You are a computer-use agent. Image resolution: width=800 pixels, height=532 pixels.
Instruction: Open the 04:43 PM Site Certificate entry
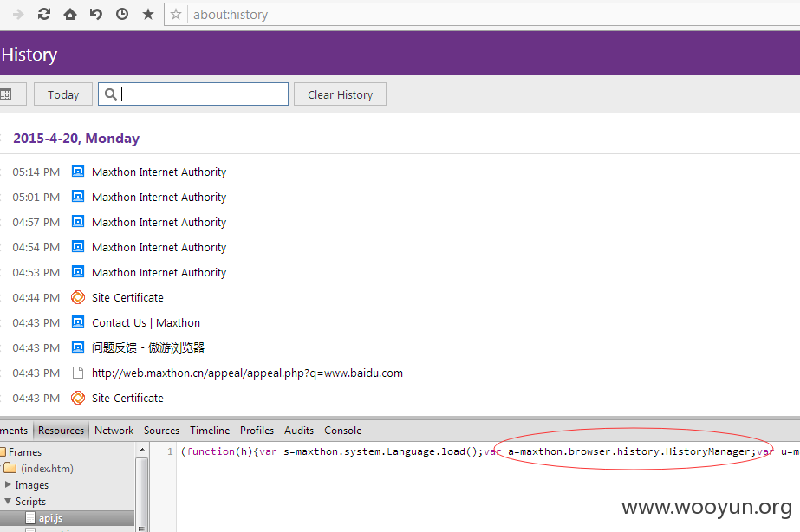[127, 398]
